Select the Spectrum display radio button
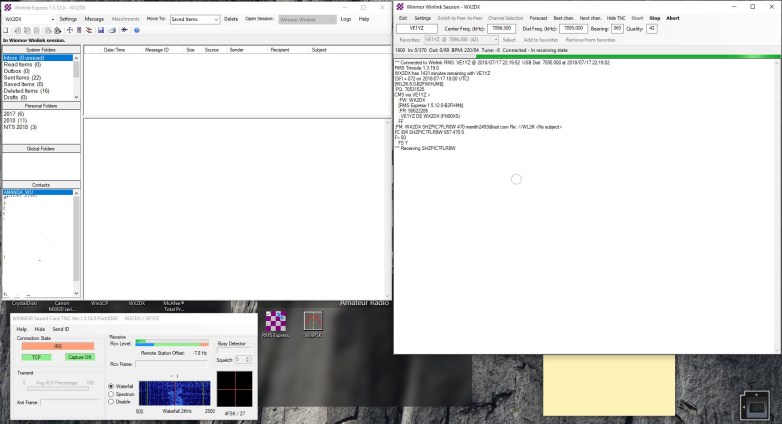Image resolution: width=782 pixels, height=424 pixels. pos(111,394)
